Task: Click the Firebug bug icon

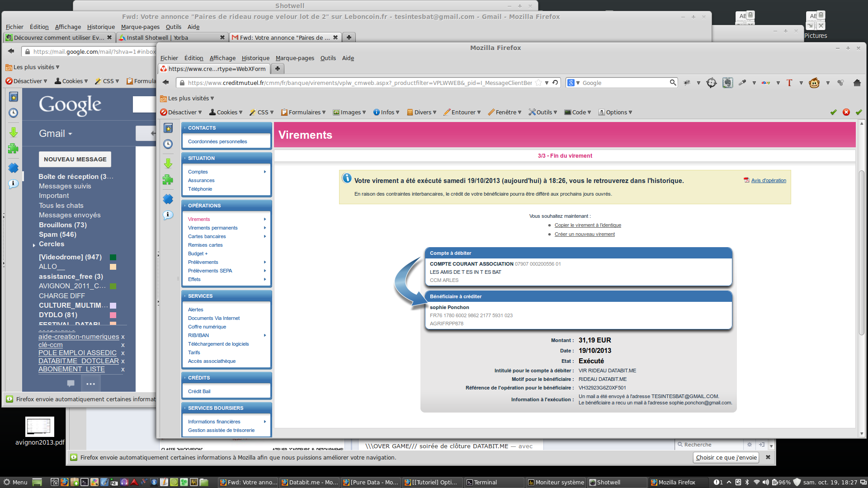Action: point(687,83)
